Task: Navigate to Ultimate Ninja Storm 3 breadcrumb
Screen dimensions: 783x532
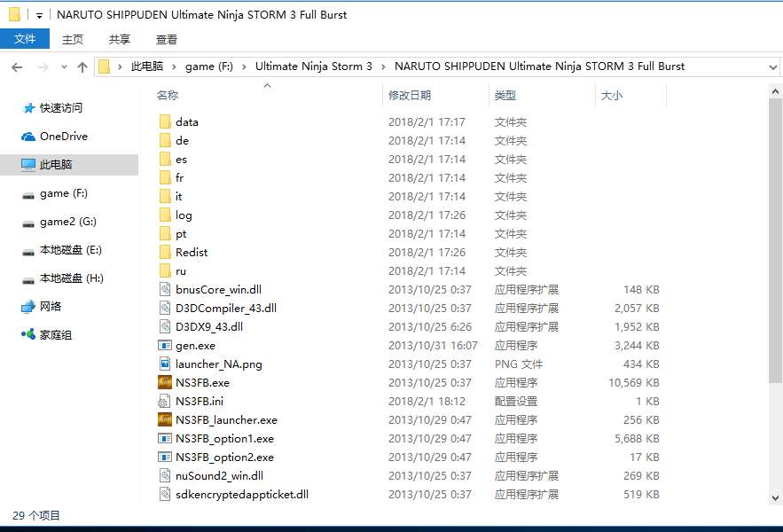Action: [x=314, y=66]
